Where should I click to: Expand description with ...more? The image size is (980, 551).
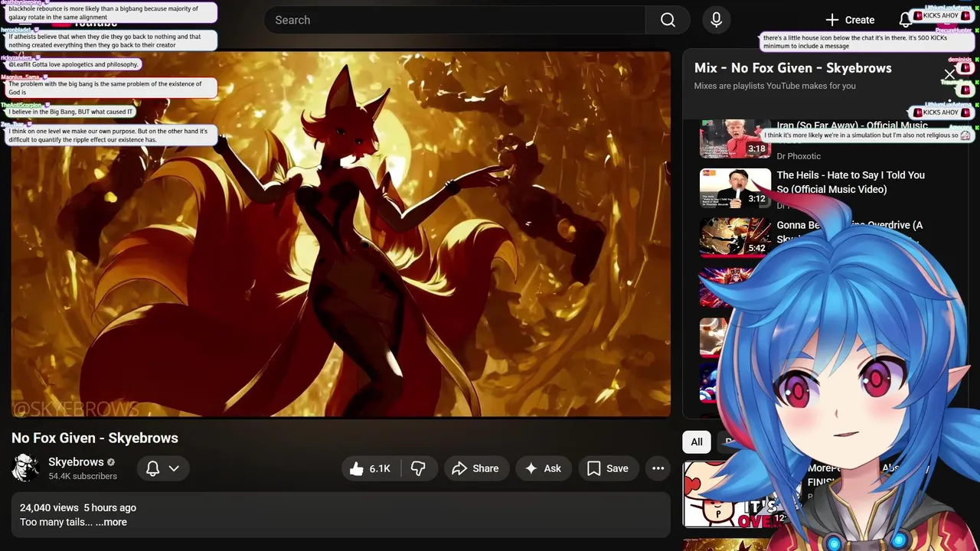(111, 522)
